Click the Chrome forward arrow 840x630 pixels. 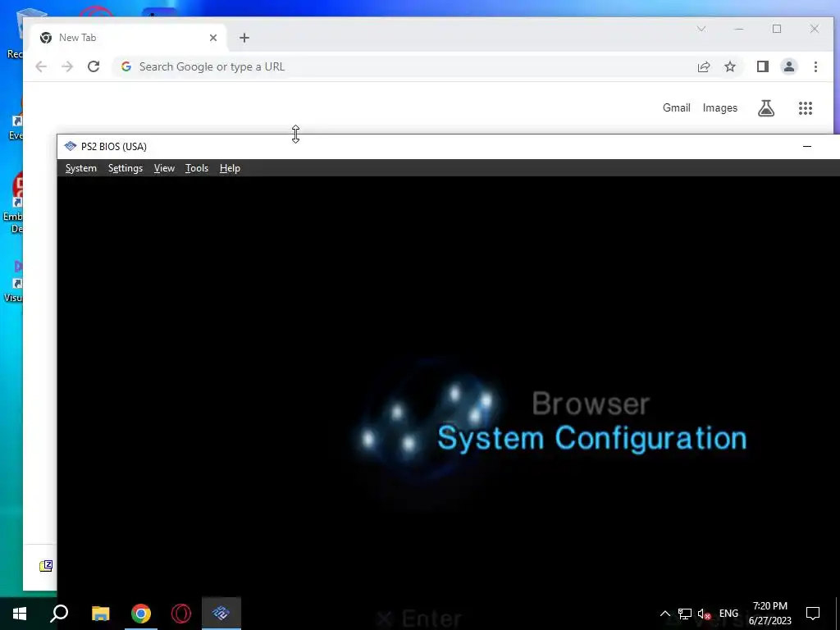point(67,66)
